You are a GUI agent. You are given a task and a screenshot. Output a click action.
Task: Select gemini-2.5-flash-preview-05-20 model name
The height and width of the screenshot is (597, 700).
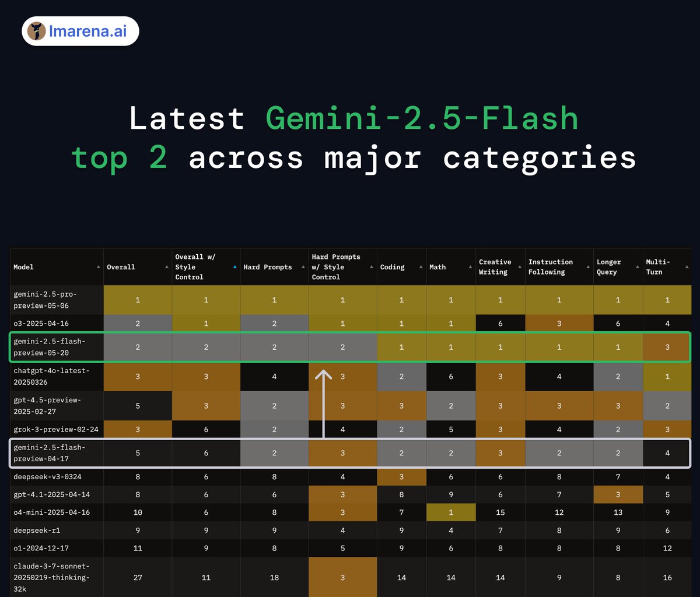pos(49,346)
